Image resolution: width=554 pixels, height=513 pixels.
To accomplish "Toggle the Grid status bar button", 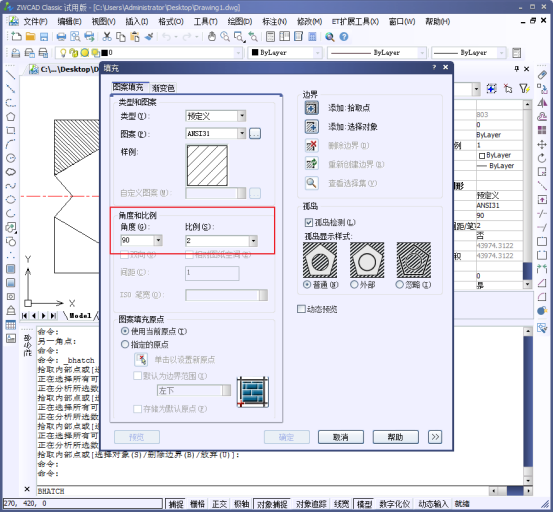I will (197, 504).
